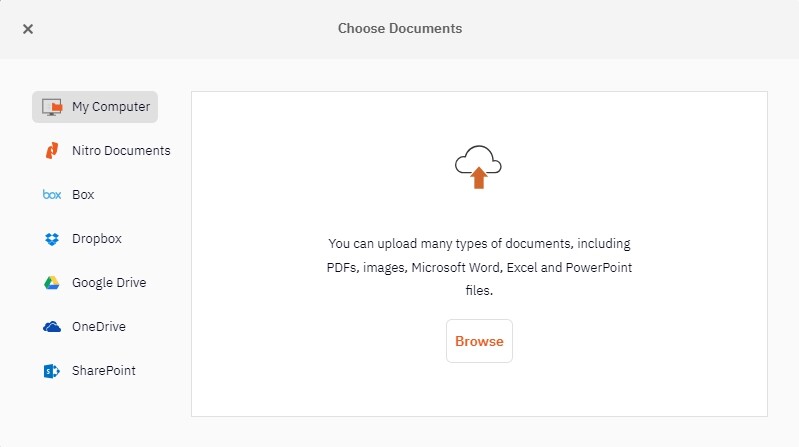Click the Google Drive triangle icon
Image resolution: width=799 pixels, height=447 pixels.
pos(52,283)
